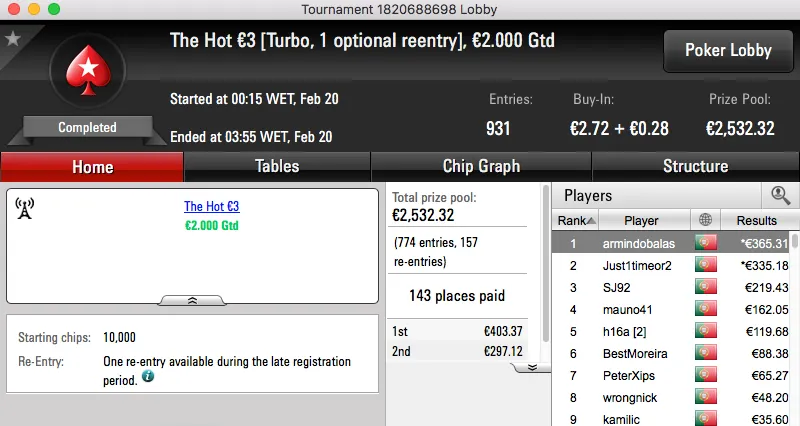
Task: Switch to the Tables tab
Action: 277,167
